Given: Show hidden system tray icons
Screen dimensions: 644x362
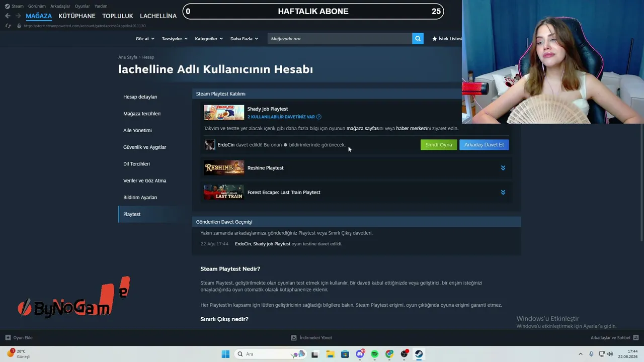Looking at the screenshot, I should click(580, 354).
